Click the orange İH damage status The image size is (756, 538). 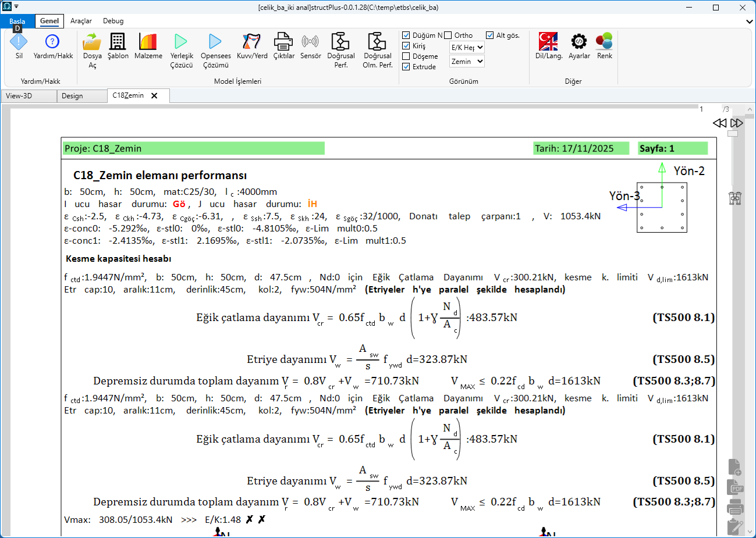313,204
